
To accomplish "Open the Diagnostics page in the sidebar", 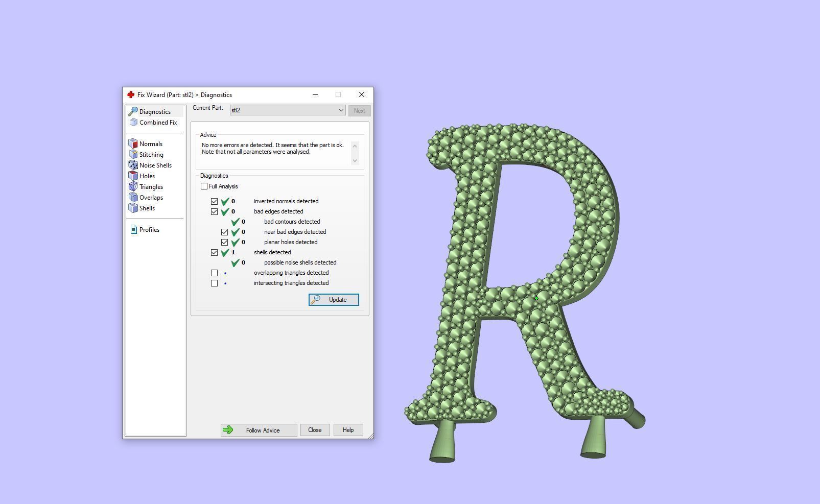I will click(x=155, y=111).
